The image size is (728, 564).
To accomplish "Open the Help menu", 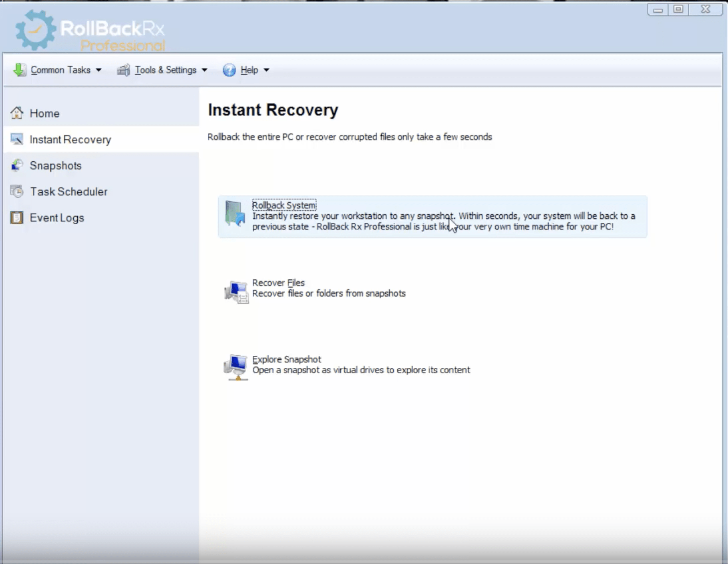I will (248, 70).
